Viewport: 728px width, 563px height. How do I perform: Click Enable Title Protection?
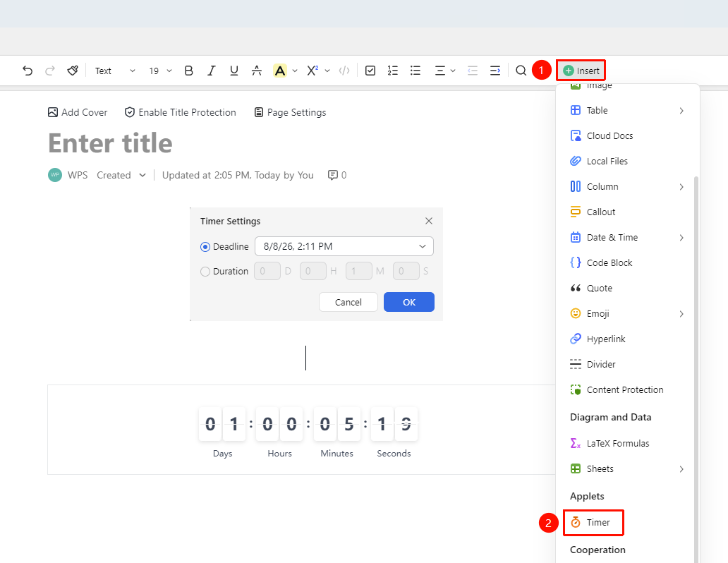(180, 112)
